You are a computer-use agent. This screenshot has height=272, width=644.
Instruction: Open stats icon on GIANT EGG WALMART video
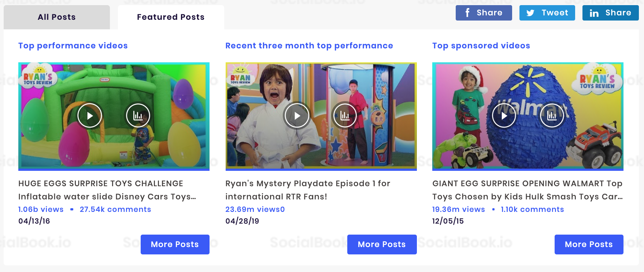[552, 115]
